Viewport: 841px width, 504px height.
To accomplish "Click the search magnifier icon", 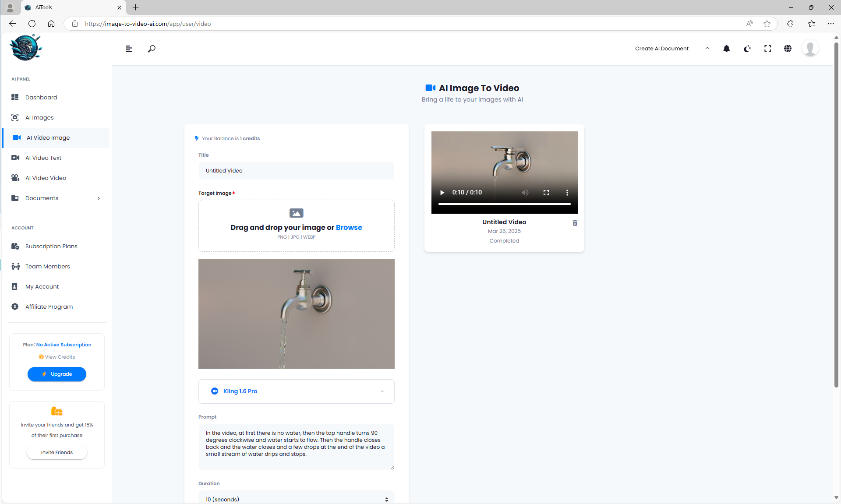I will (x=152, y=49).
